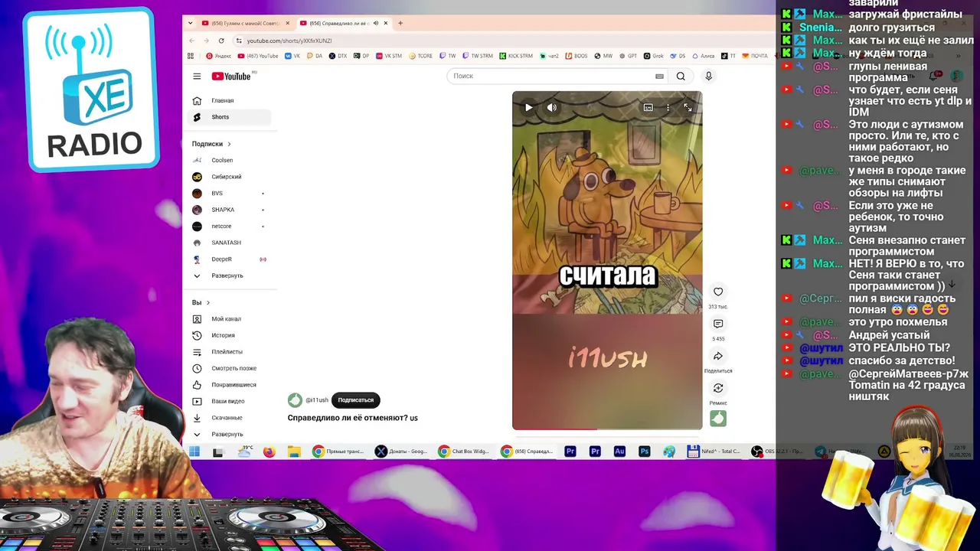Open the live DeepeR channel
Viewport: 980px width, 551px height.
[x=230, y=259]
